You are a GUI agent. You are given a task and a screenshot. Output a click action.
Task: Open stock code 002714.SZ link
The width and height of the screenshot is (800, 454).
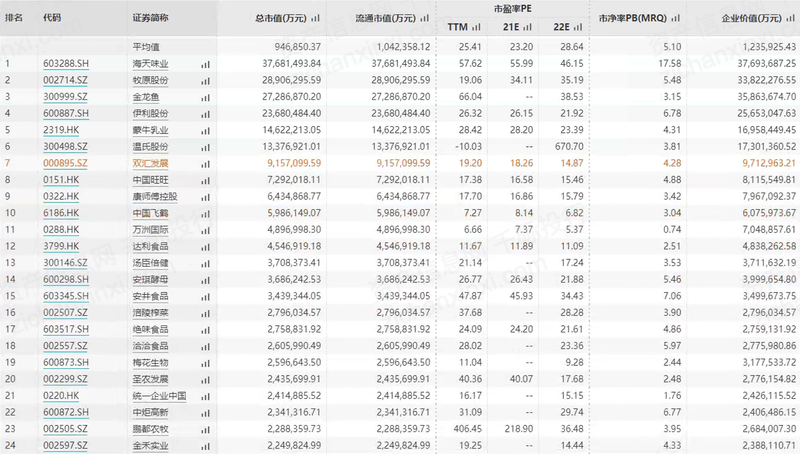(65, 80)
